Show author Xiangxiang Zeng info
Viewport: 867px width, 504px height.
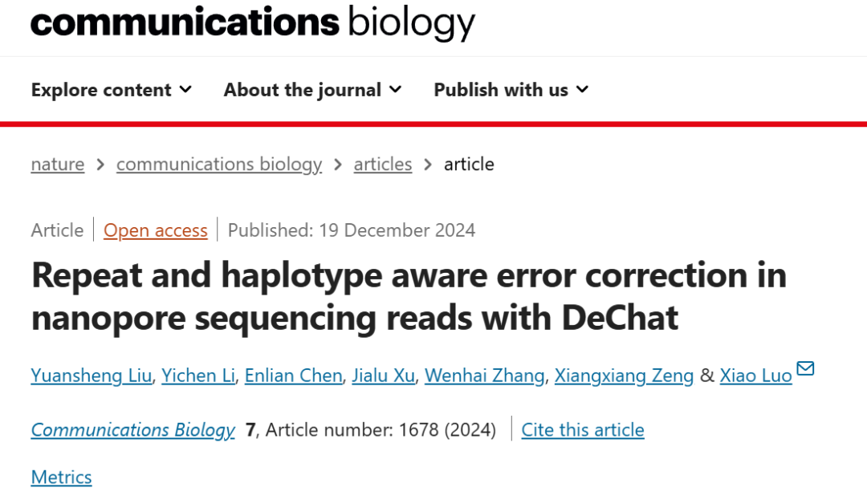tap(625, 376)
